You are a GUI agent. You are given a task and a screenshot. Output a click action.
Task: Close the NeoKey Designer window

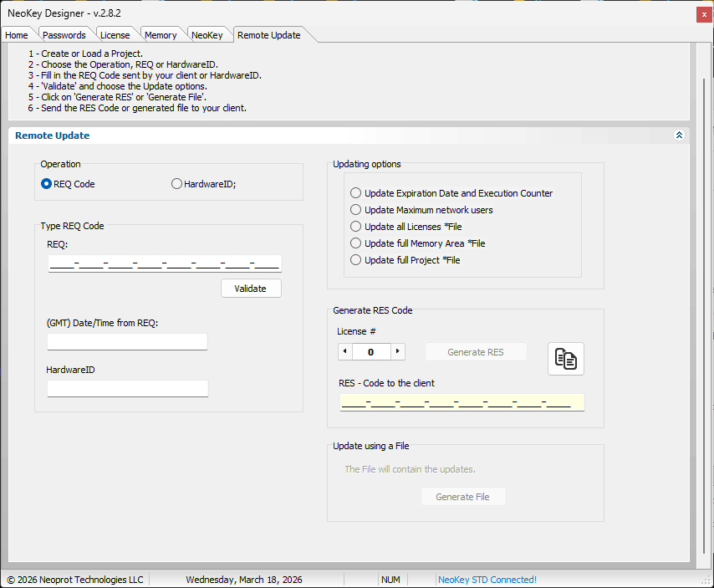[x=701, y=13]
